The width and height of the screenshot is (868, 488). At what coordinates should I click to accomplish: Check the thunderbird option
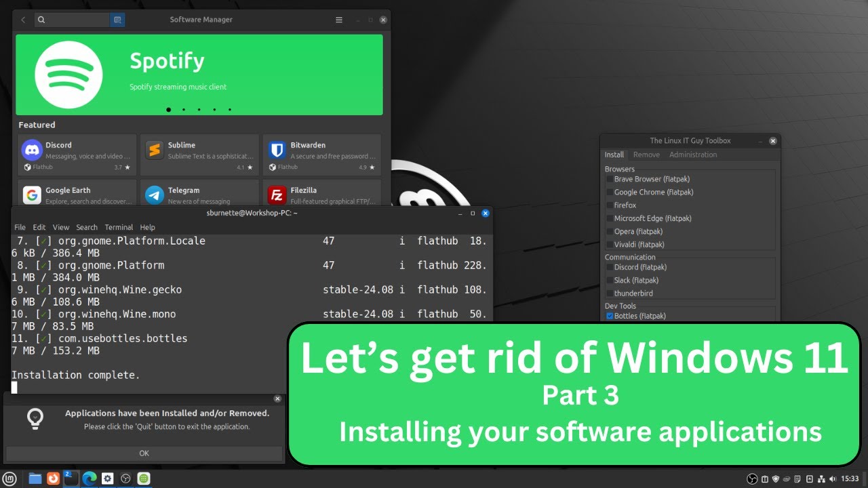coord(610,293)
